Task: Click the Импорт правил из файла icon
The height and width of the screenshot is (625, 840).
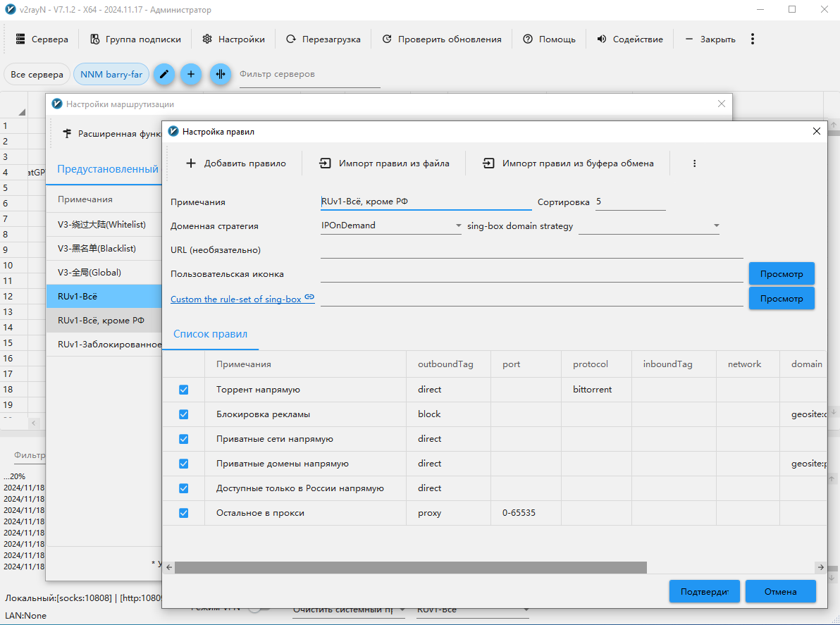Action: pos(325,163)
